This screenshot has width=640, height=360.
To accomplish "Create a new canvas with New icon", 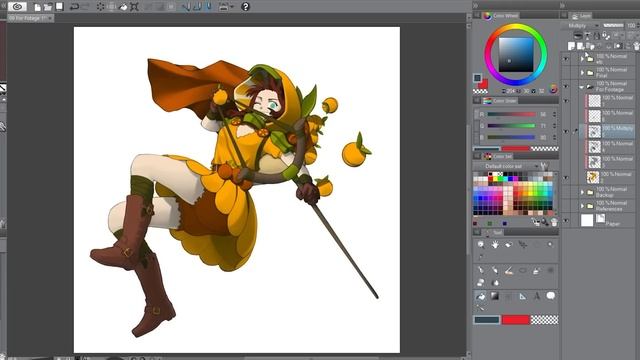I will [37, 7].
